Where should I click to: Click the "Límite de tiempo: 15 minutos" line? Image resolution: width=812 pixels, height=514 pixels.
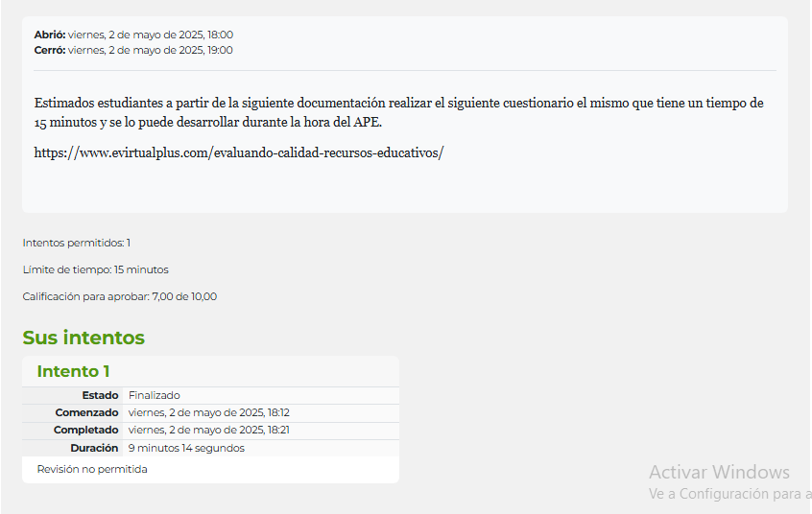click(95, 269)
